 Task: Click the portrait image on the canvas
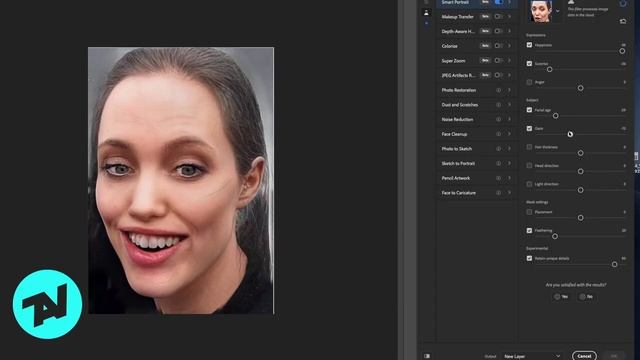[181, 180]
